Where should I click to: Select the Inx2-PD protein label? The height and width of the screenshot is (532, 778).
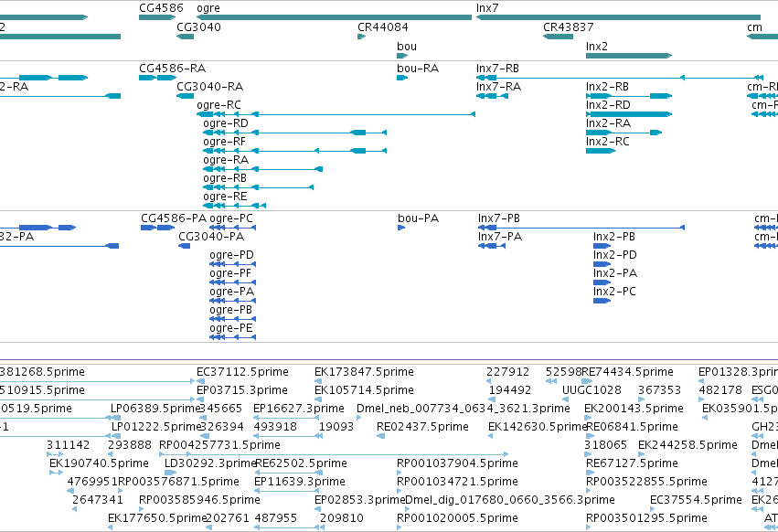pyautogui.click(x=615, y=255)
